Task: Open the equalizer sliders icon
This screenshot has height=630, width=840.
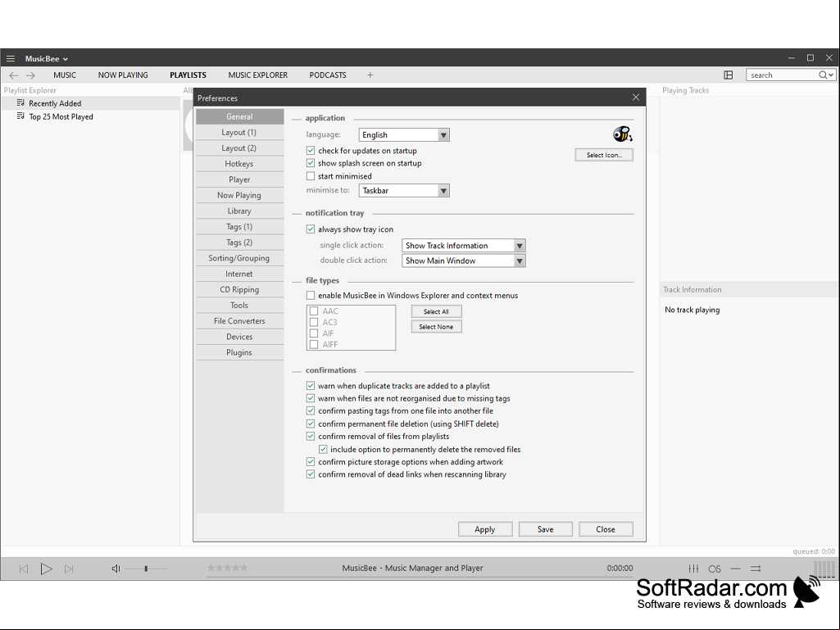Action: 693,569
